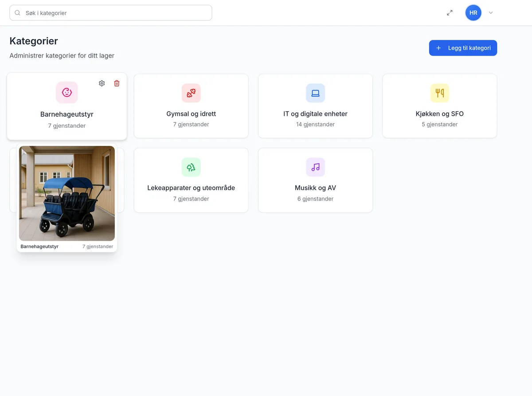Click the Lekeapparater og uteområde trees icon

pyautogui.click(x=191, y=167)
